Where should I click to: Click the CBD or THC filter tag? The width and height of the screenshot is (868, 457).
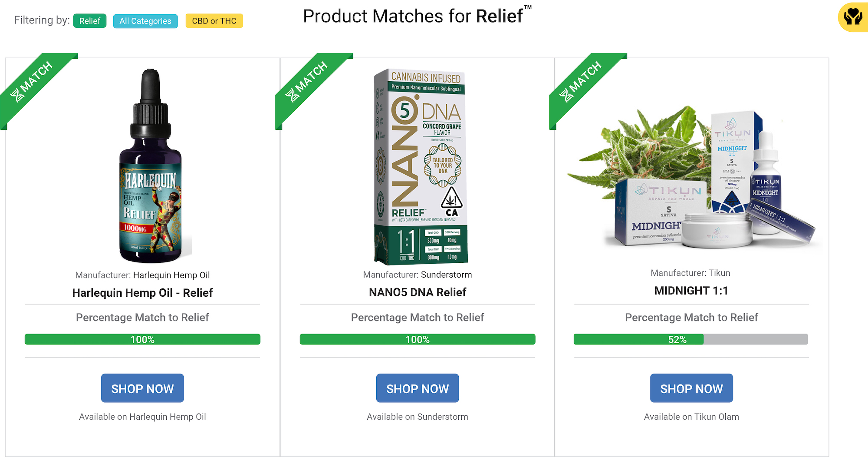pos(214,21)
